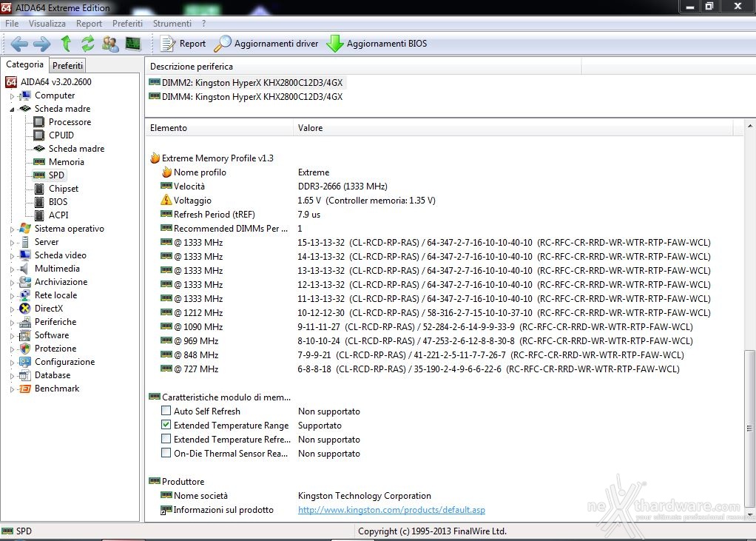The width and height of the screenshot is (756, 541).
Task: Click the AIDA64 v3.20.2600 root icon
Action: point(11,82)
